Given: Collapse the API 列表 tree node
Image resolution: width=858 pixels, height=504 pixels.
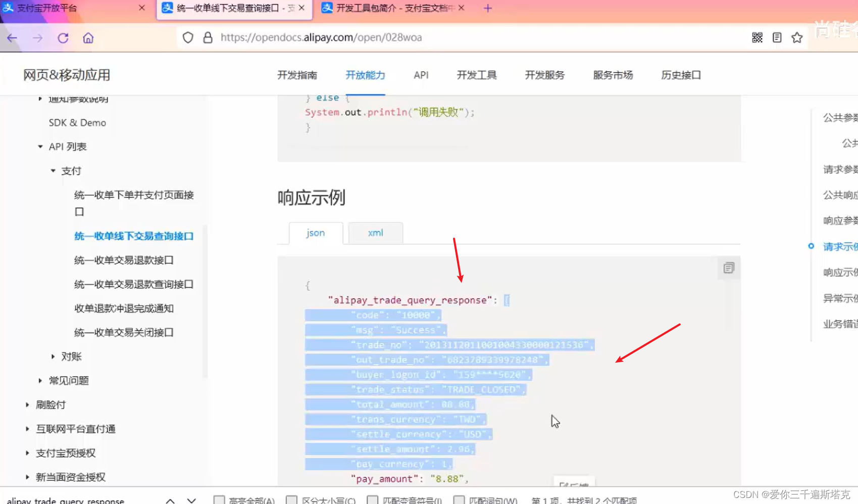Looking at the screenshot, I should point(40,147).
